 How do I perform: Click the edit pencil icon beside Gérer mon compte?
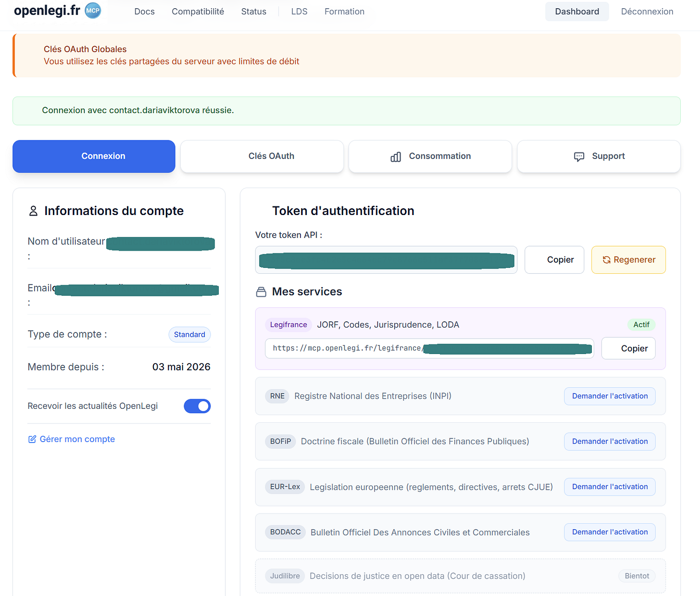pos(32,439)
